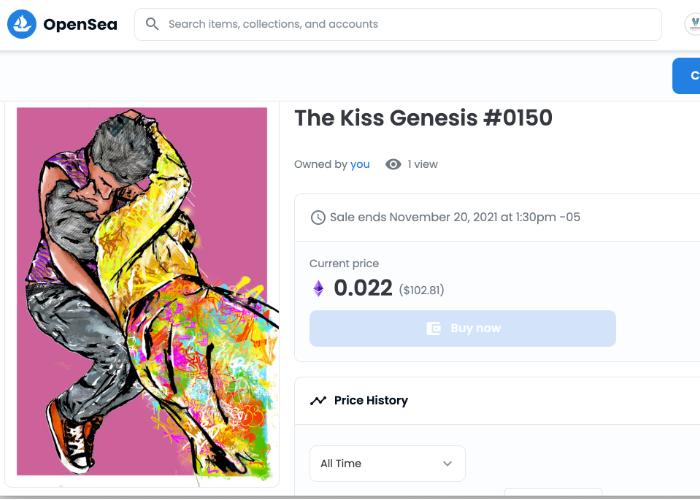Open the All Time range dropdown

(x=387, y=463)
